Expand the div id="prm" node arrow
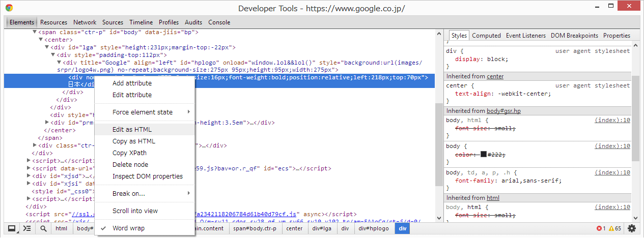Viewport: 644px width, 238px height. point(47,123)
